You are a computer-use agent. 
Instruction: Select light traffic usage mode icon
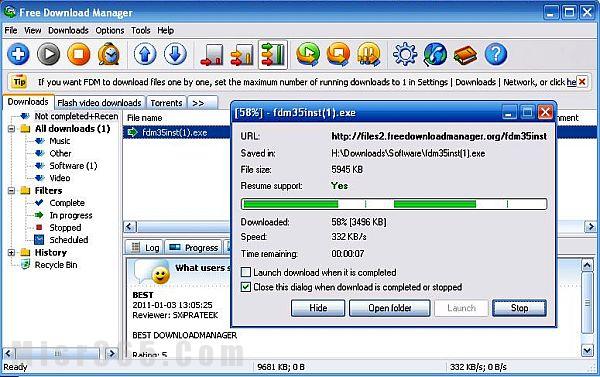pyautogui.click(x=212, y=55)
